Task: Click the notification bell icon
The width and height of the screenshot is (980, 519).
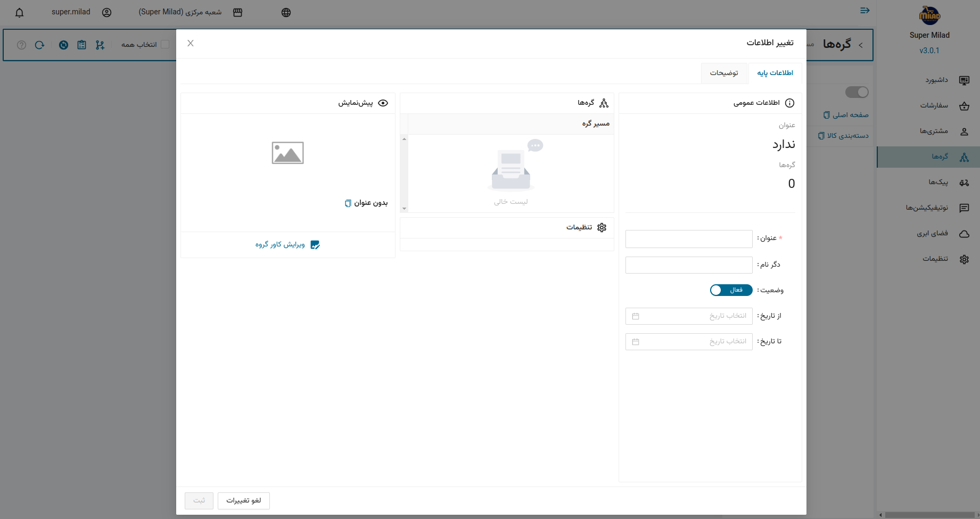Action: (x=20, y=13)
